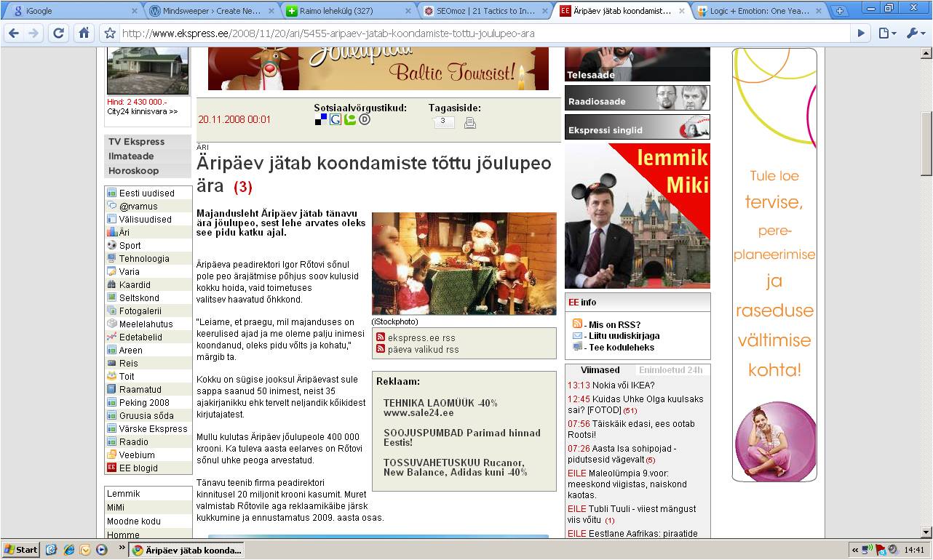Share article on Delicious
This screenshot has height=560, width=933.
(x=321, y=119)
